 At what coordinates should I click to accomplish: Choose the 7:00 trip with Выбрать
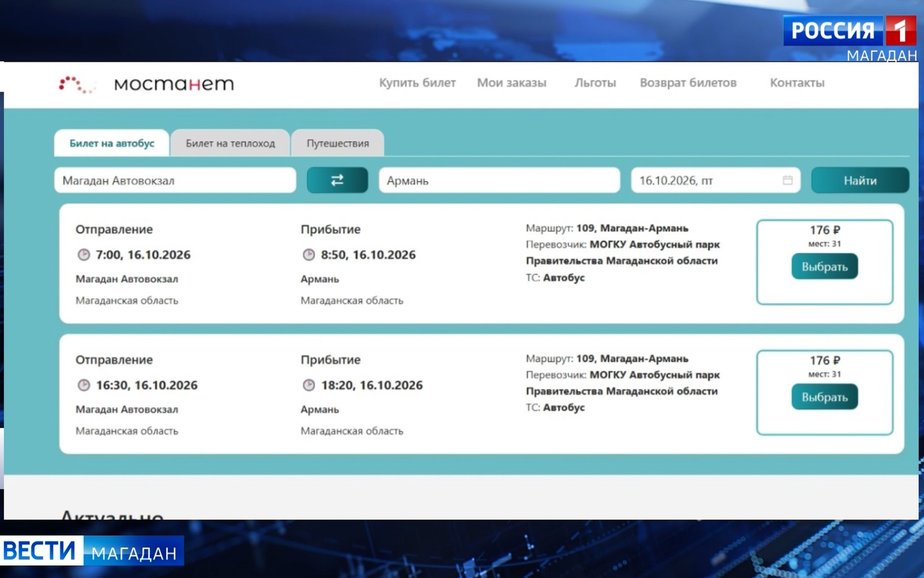825,267
